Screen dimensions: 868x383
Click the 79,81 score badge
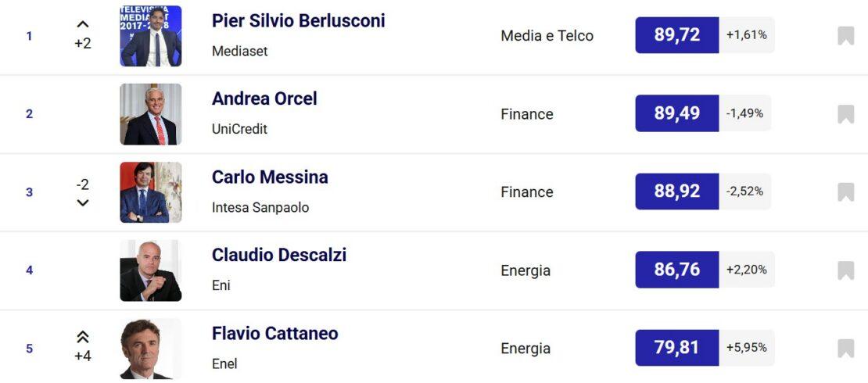pos(676,348)
